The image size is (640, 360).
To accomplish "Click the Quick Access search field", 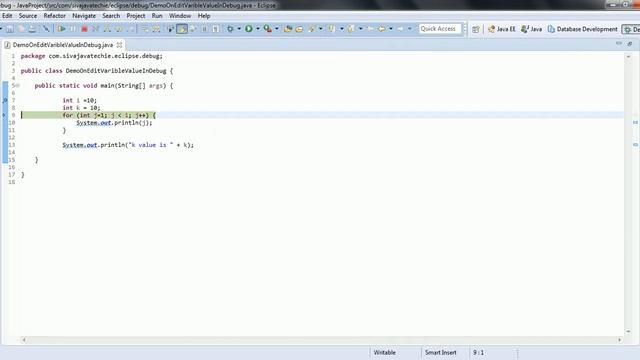I will [440, 29].
